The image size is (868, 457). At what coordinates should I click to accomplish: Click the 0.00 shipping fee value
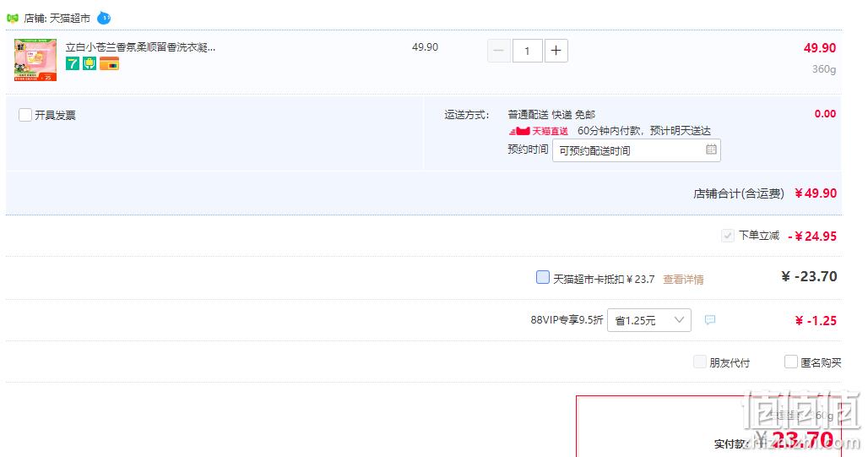tap(825, 114)
